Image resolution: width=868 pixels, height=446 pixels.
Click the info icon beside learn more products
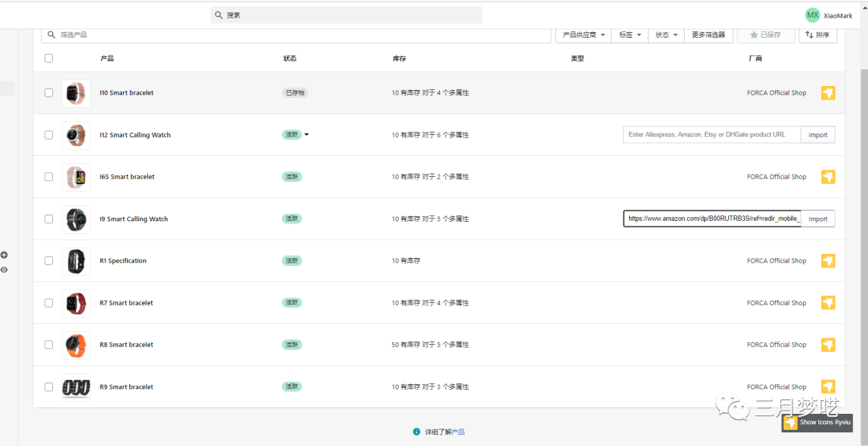coord(416,432)
